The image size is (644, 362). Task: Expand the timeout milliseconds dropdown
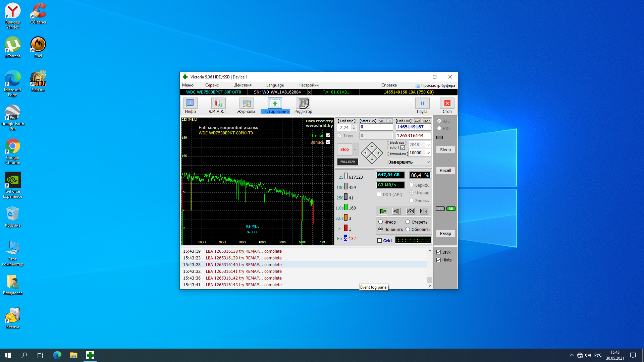pyautogui.click(x=428, y=153)
